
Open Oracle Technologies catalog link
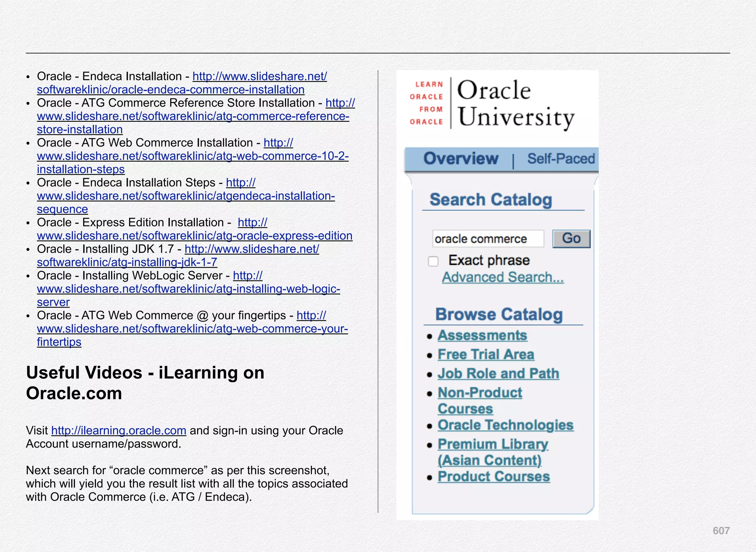(505, 425)
